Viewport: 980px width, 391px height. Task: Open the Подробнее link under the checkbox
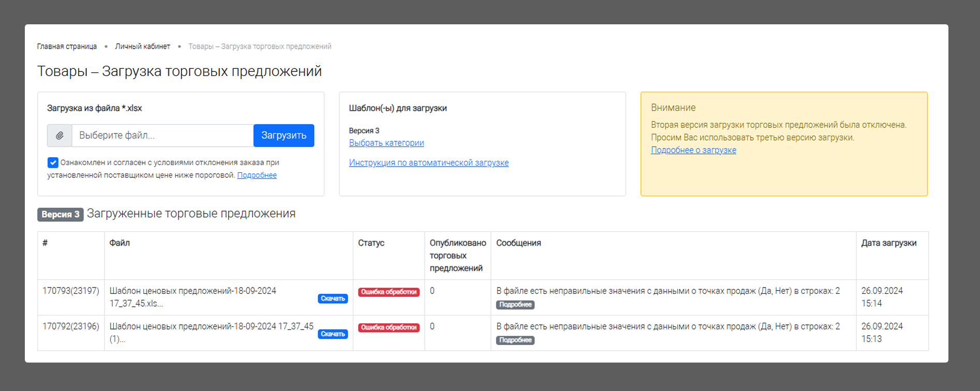click(x=257, y=175)
